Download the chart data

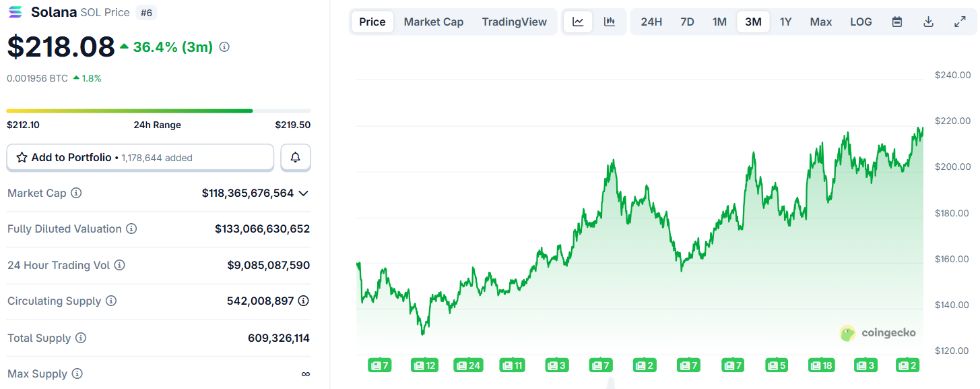tap(928, 21)
